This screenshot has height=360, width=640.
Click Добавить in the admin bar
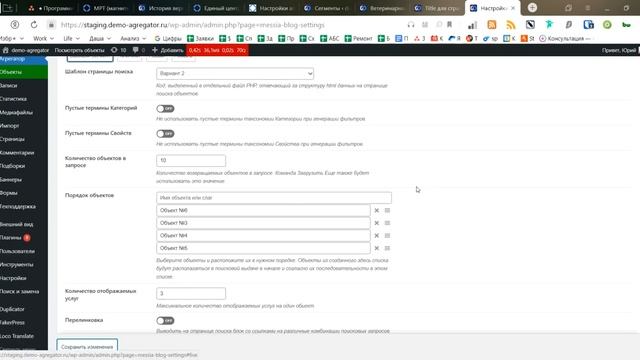168,50
